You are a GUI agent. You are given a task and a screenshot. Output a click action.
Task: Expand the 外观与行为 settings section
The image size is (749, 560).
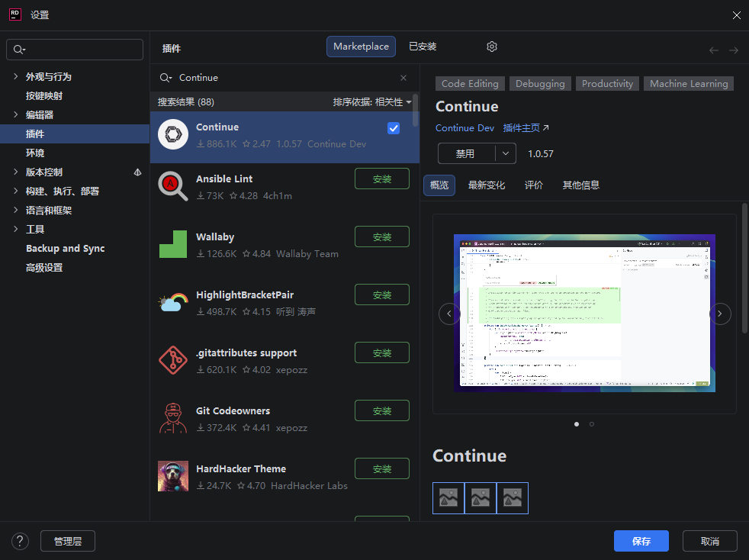coord(15,76)
